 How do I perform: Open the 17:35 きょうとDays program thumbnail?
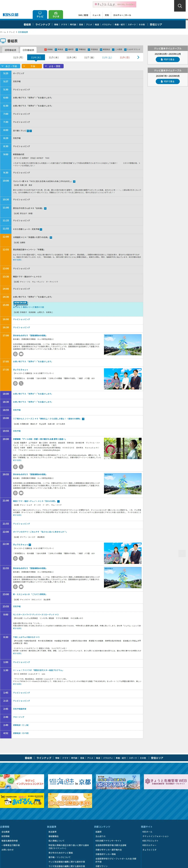click(123, 379)
